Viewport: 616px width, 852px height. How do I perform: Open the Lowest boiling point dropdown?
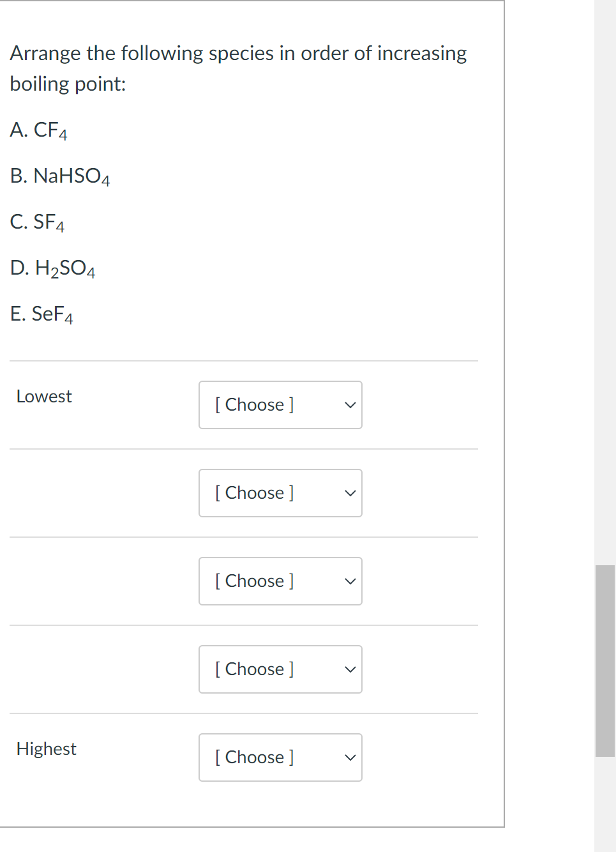(280, 405)
